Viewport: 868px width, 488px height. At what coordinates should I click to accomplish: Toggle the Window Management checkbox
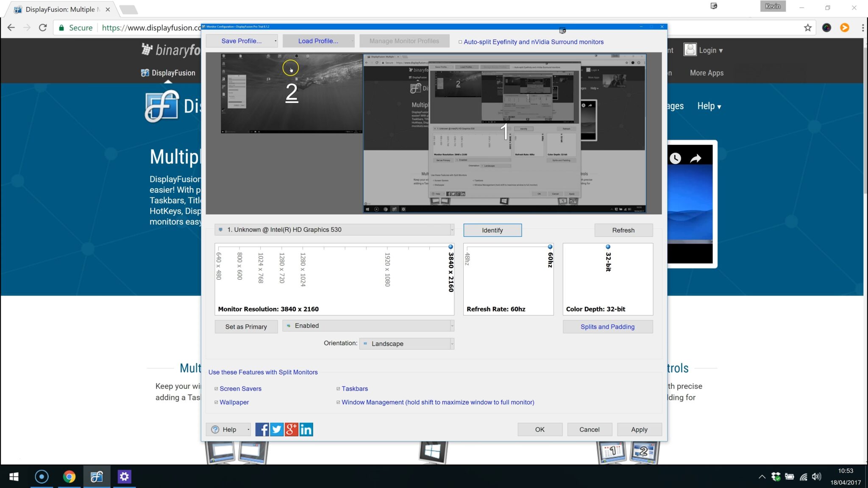(x=337, y=402)
